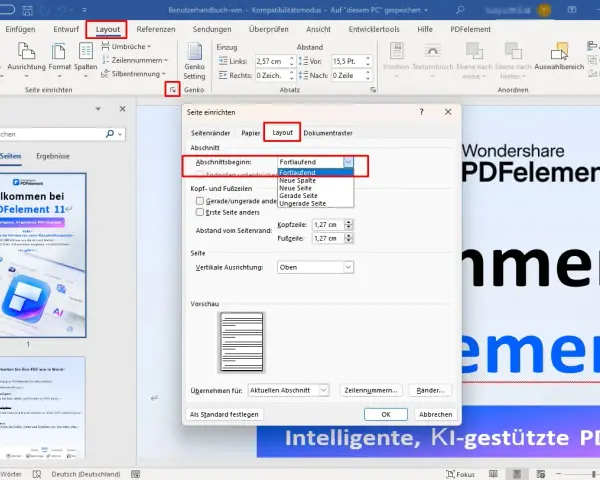
Task: Open the Format page size menu
Action: [x=59, y=58]
